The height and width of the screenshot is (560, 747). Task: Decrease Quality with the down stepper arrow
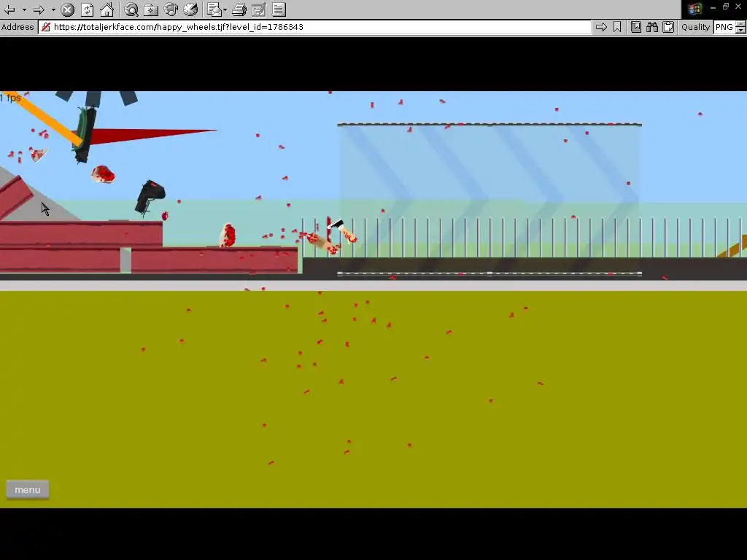tap(741, 30)
